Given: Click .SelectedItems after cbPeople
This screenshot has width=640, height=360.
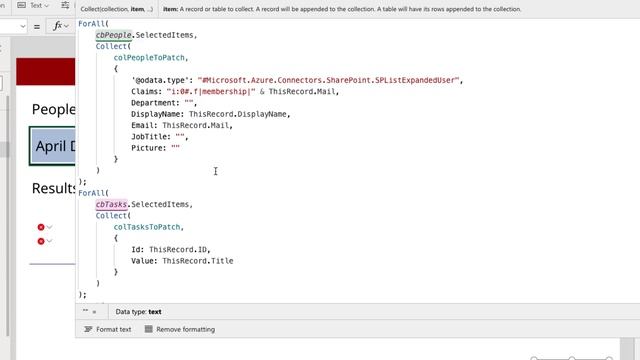Looking at the screenshot, I should 162,35.
